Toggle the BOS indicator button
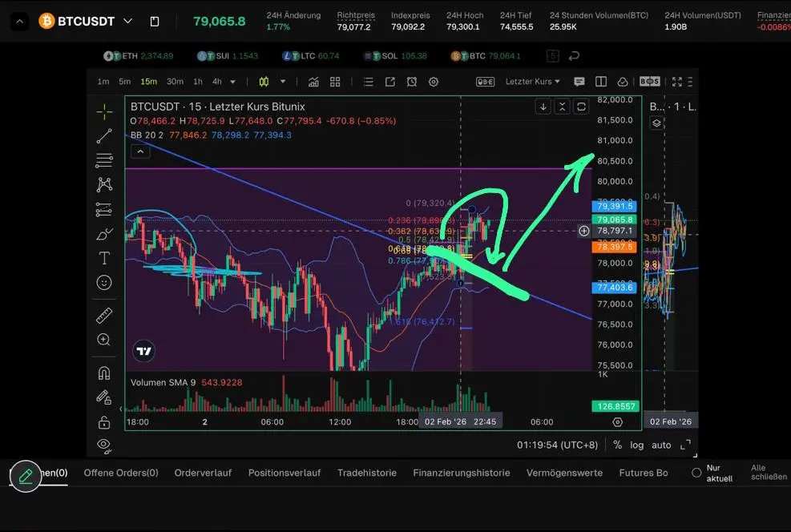The image size is (791, 532). coord(649,81)
